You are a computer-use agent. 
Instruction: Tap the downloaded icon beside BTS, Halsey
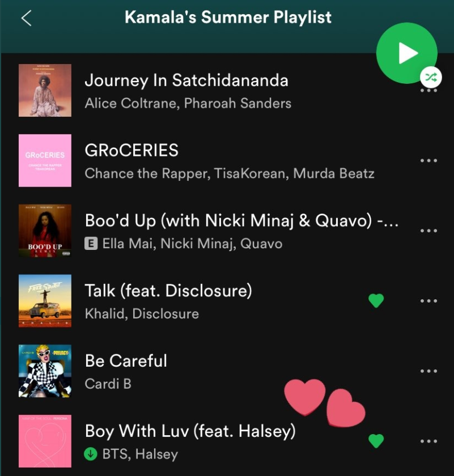[91, 454]
